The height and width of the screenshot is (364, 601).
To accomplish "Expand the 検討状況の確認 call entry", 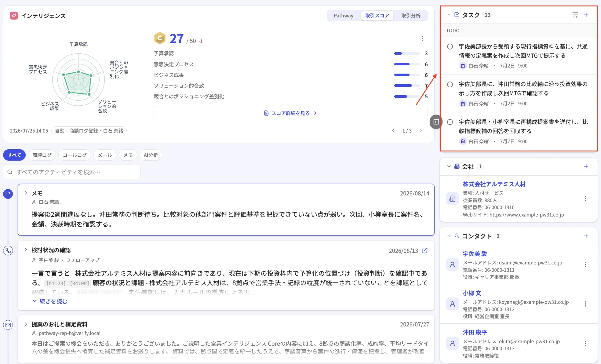I will click(x=26, y=250).
